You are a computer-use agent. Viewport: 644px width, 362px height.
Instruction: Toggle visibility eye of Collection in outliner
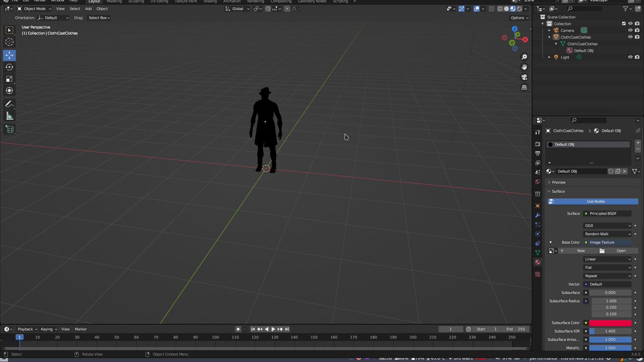click(630, 24)
